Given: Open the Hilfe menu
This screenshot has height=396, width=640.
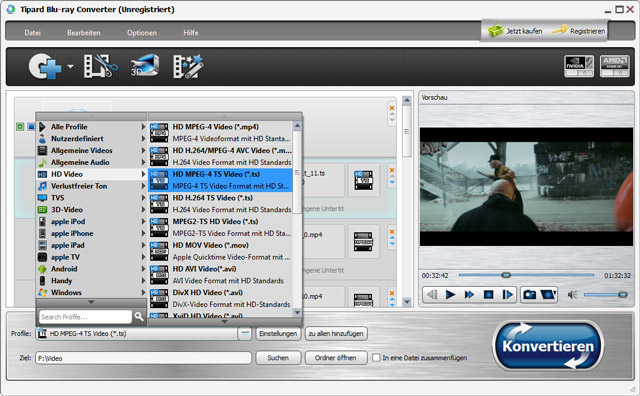Looking at the screenshot, I should tap(191, 33).
